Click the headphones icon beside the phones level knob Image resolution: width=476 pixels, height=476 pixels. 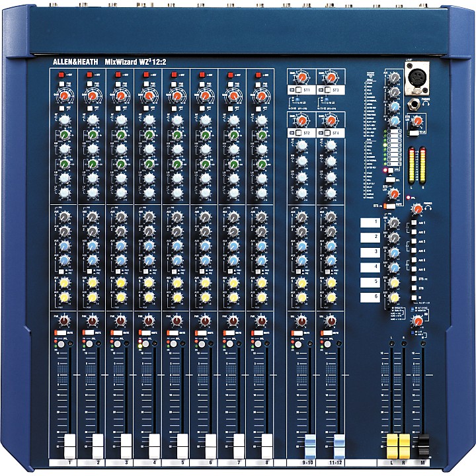click(x=428, y=208)
